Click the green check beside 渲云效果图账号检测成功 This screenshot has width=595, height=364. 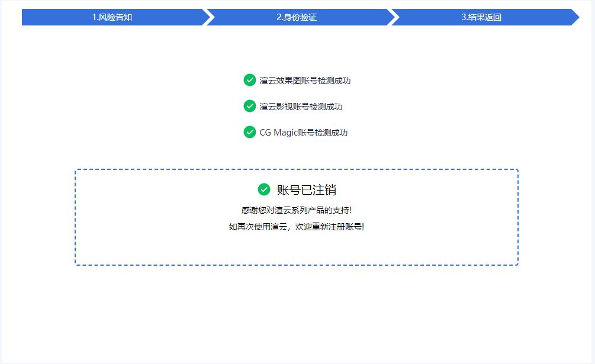point(249,80)
